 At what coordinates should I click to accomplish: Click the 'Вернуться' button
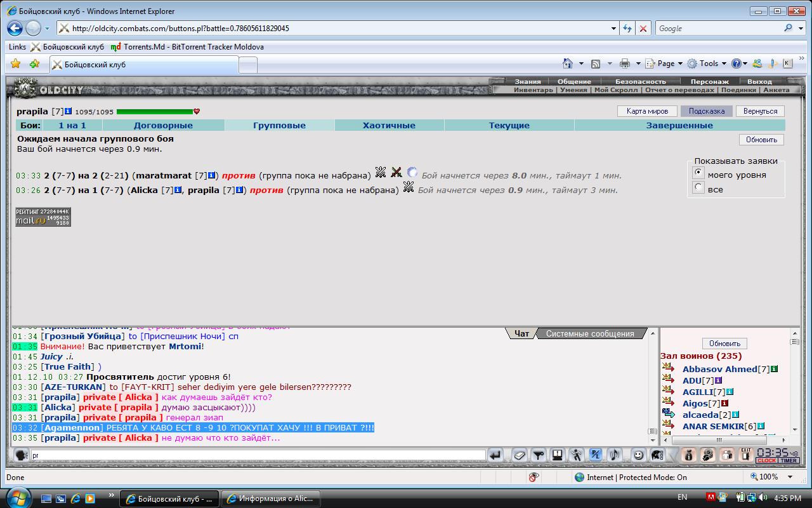pyautogui.click(x=760, y=111)
